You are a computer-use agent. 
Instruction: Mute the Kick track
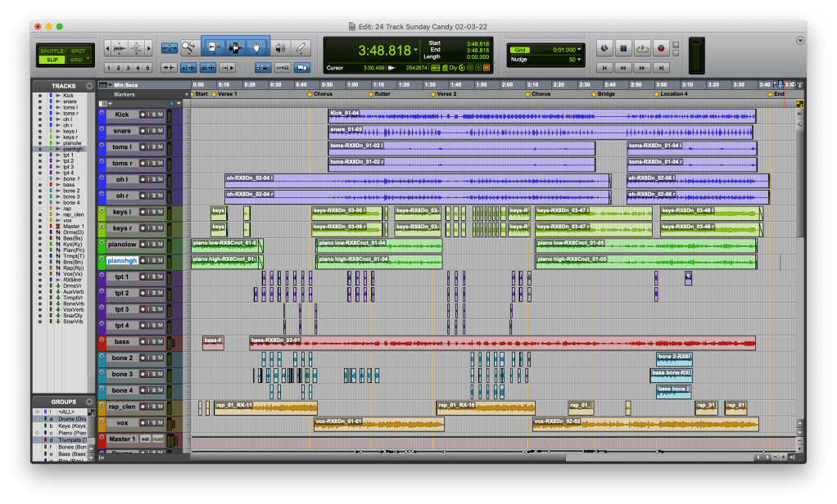click(160, 115)
